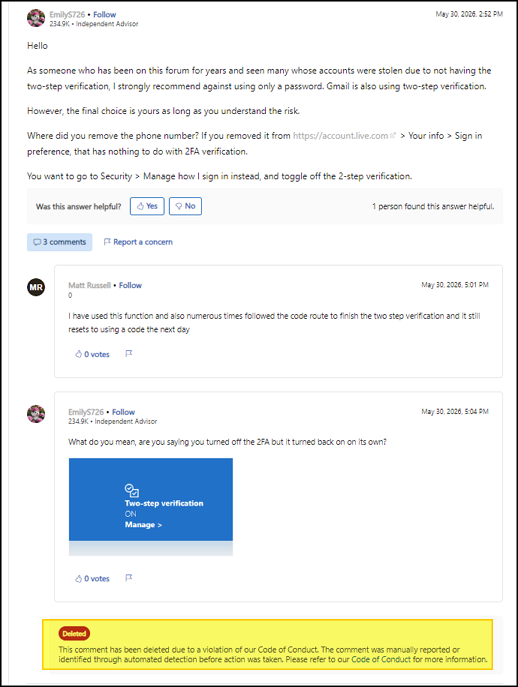
Task: Click the thumbs-up Yes helpful button
Action: [x=147, y=206]
